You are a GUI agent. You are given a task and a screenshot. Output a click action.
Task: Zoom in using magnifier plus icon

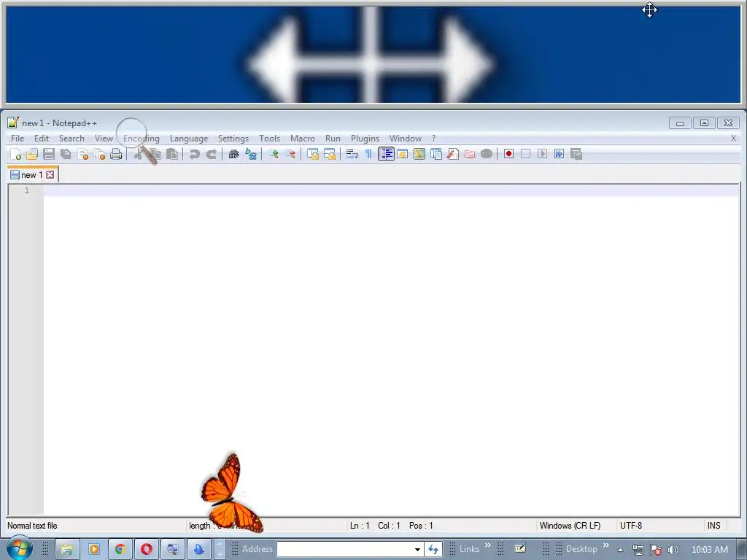(274, 154)
